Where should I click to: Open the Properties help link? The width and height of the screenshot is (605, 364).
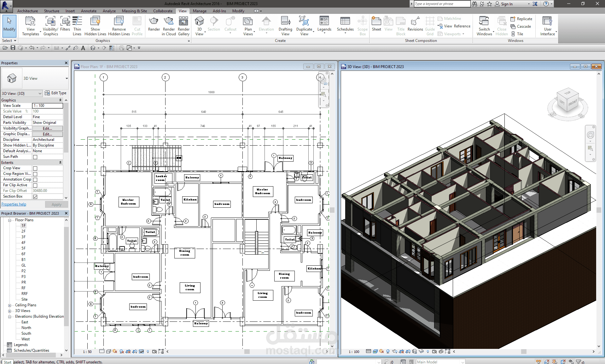(x=14, y=204)
